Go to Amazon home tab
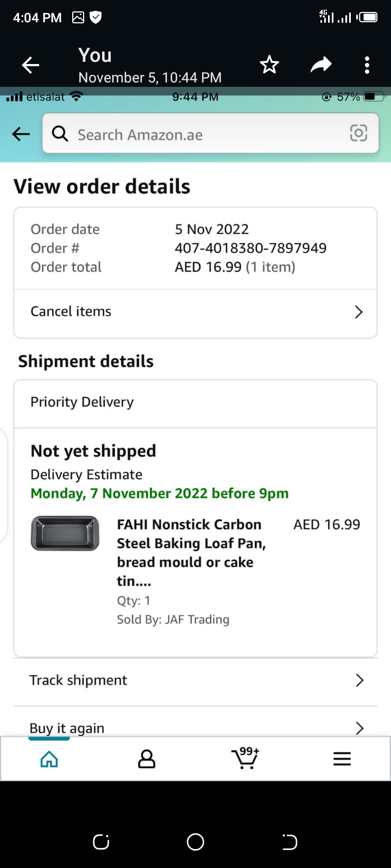391x868 pixels. tap(49, 759)
